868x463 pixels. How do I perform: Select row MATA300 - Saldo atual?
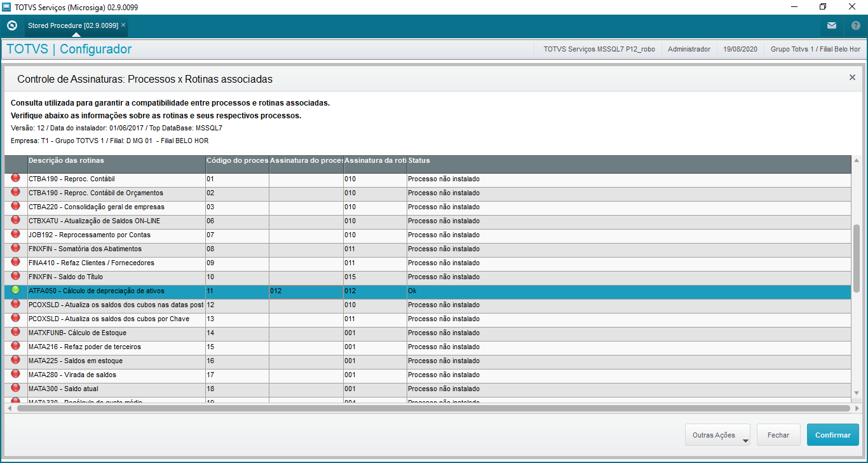click(x=428, y=389)
